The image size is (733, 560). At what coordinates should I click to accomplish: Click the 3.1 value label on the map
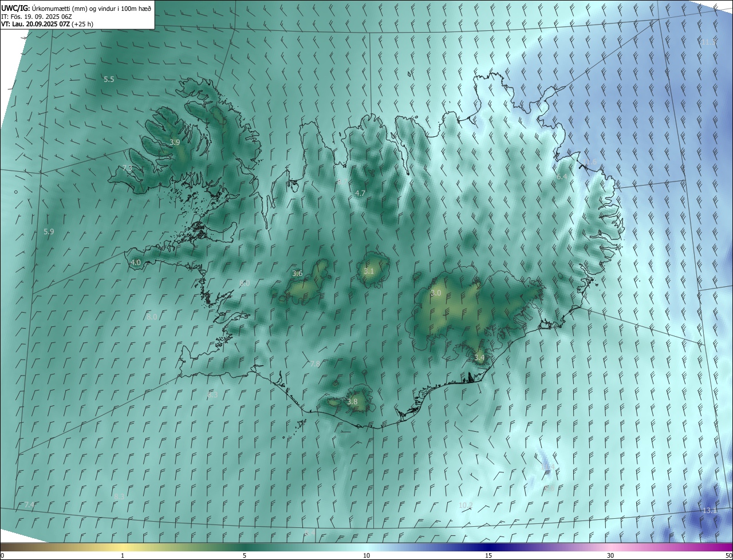(x=369, y=271)
